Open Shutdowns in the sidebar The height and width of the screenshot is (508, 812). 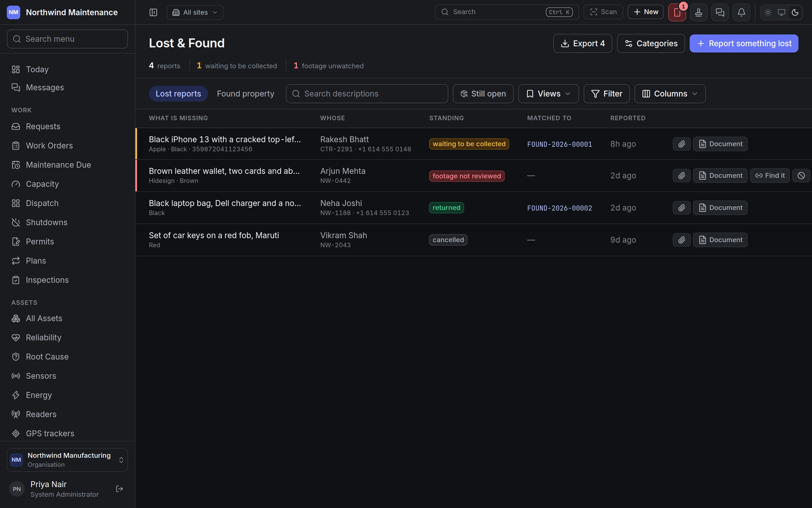click(67, 222)
